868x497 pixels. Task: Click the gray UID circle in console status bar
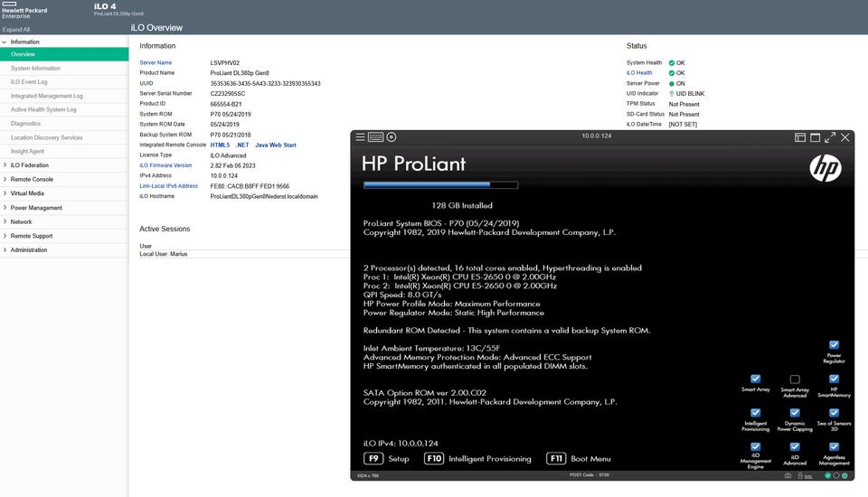[x=836, y=476]
